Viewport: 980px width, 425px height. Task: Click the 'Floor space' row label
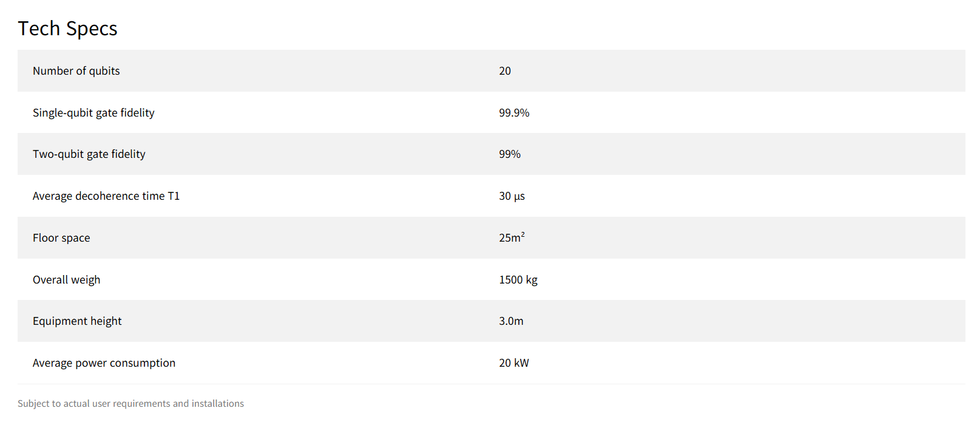(61, 238)
